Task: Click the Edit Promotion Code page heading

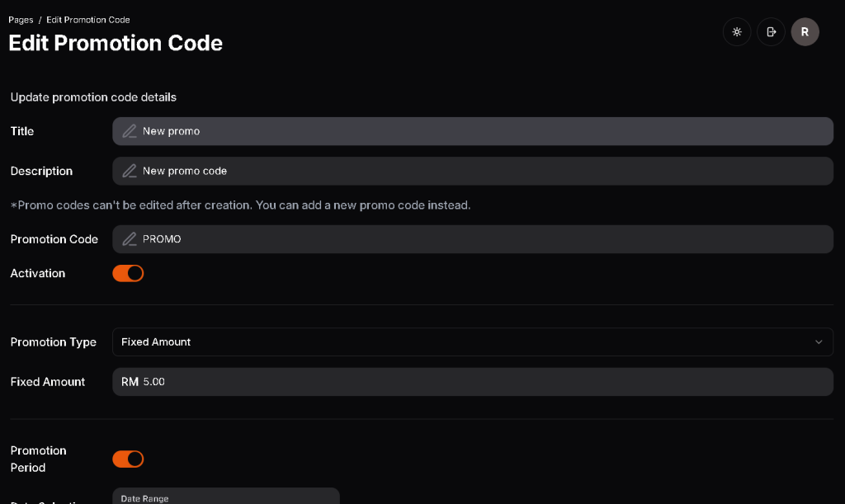Action: (116, 43)
